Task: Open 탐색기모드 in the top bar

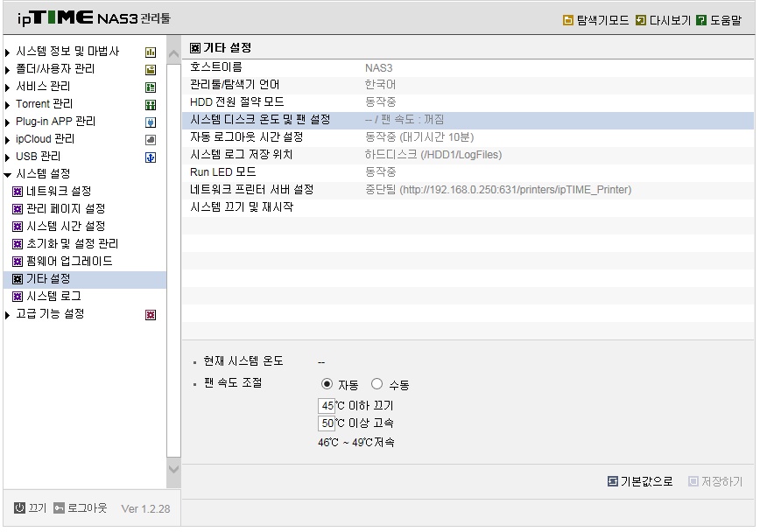Action: click(595, 20)
